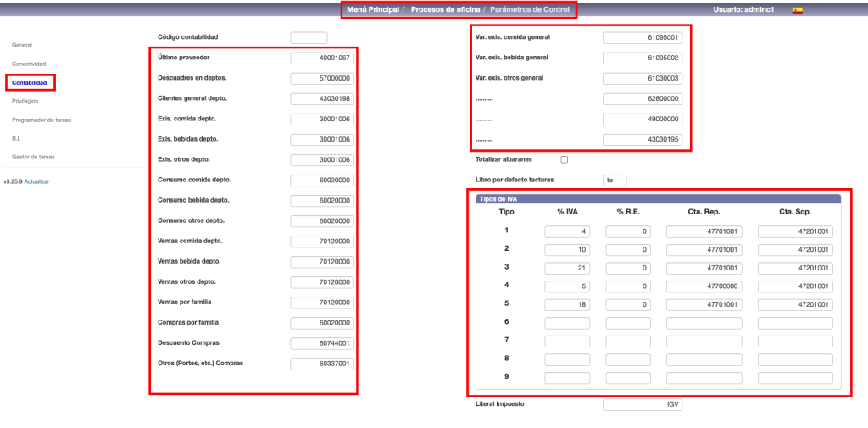Select Conectividad in the sidebar
Image resolution: width=868 pixels, height=428 pixels.
point(29,64)
